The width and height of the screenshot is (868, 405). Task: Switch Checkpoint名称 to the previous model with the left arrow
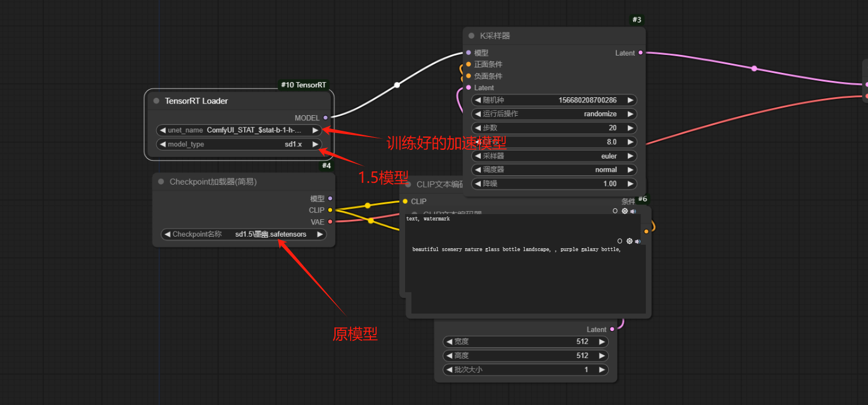[168, 234]
